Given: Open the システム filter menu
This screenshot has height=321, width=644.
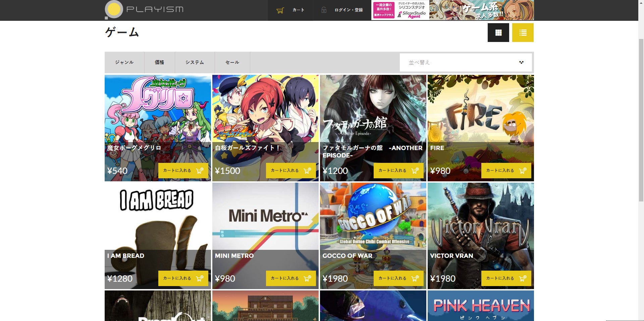Looking at the screenshot, I should 195,62.
